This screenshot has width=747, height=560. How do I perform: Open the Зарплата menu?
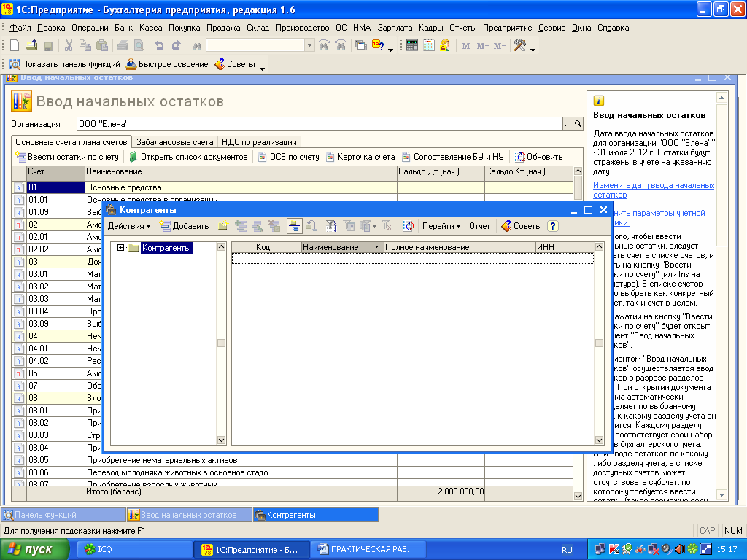395,28
